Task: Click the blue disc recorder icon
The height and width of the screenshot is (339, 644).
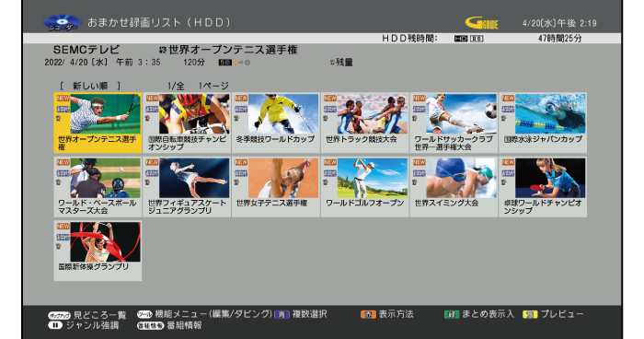Action: tap(62, 23)
